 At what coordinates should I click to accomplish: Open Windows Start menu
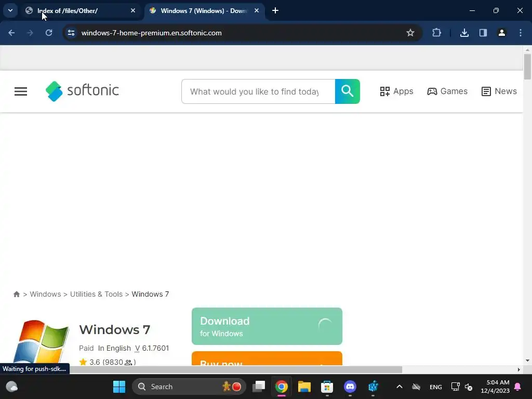[119, 387]
